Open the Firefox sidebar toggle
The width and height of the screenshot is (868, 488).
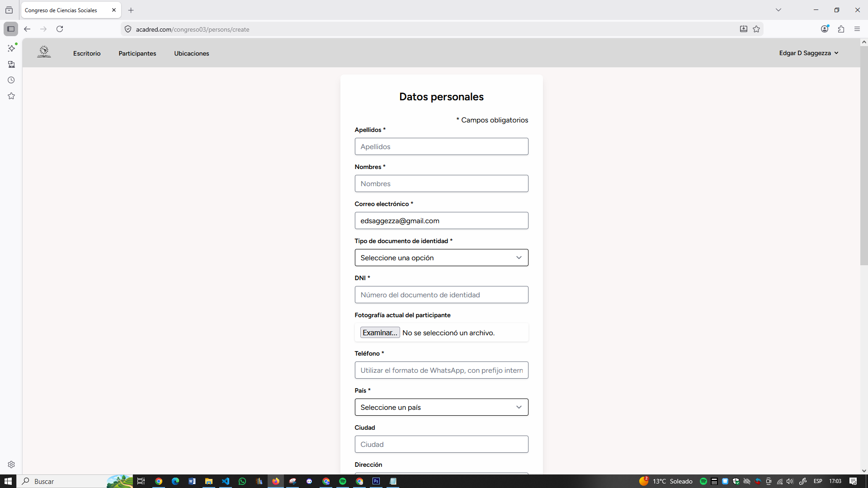pyautogui.click(x=11, y=29)
